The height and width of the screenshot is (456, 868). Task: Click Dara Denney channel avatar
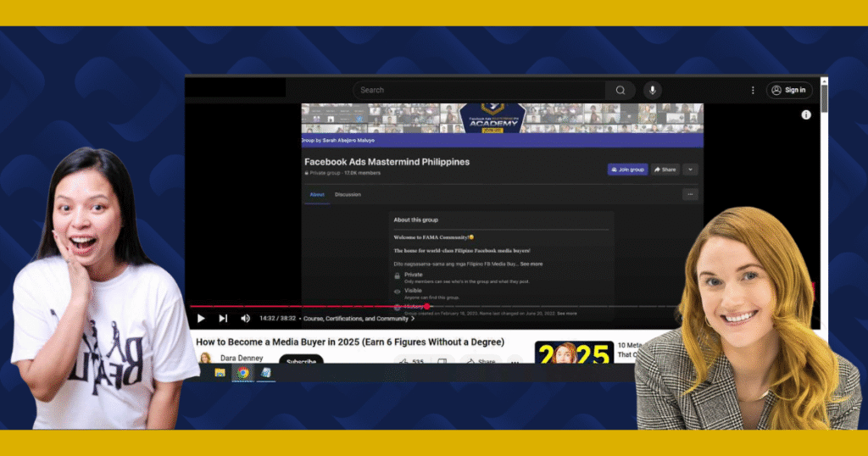point(205,358)
